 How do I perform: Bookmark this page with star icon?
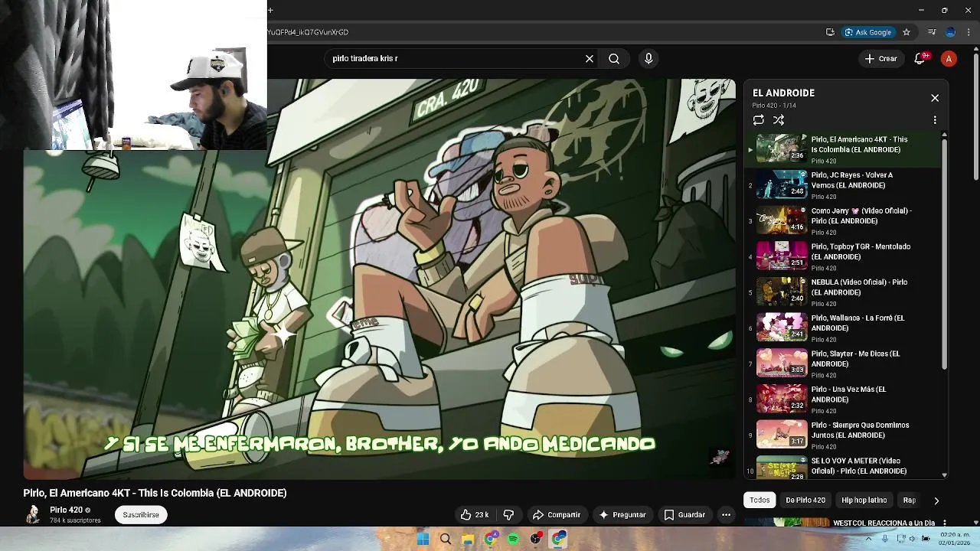tap(906, 32)
